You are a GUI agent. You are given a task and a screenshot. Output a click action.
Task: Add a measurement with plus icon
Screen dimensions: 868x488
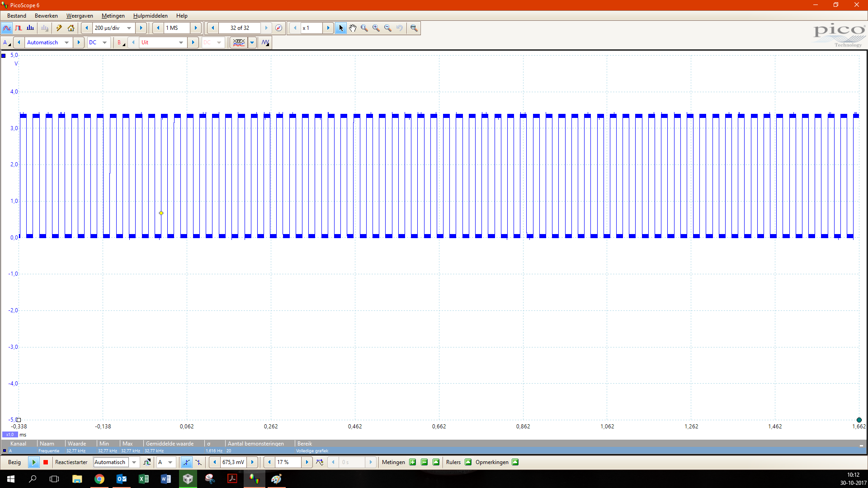[412, 462]
